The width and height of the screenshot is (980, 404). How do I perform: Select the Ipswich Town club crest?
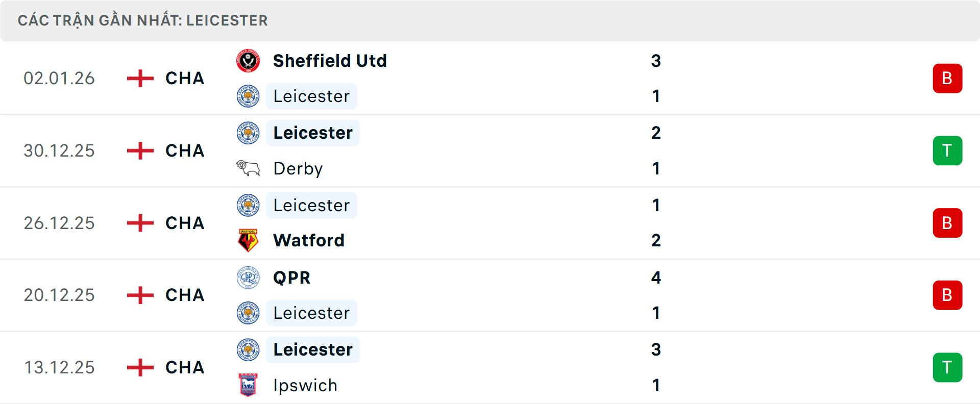(248, 385)
